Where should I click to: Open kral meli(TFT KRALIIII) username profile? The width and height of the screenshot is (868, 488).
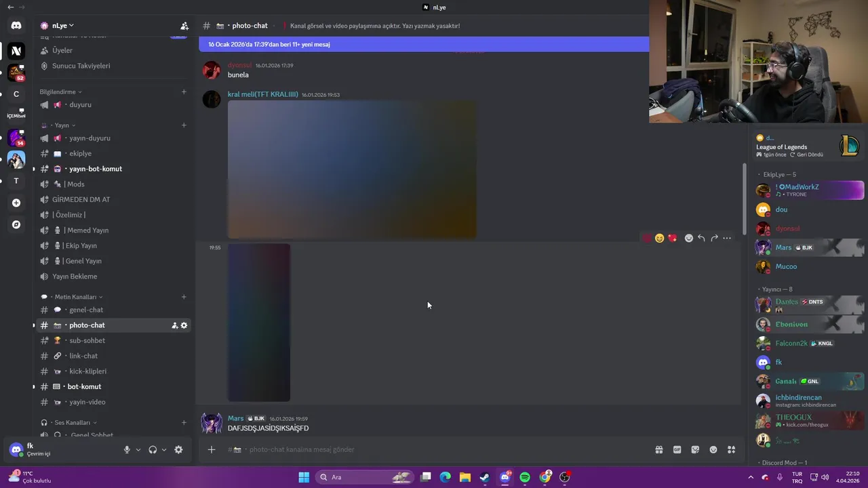point(262,94)
